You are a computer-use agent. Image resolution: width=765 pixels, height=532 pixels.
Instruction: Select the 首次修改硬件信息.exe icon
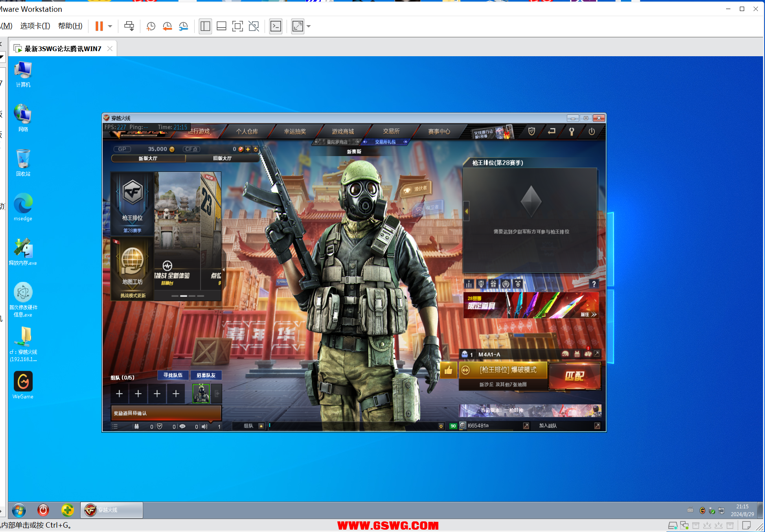click(x=23, y=300)
